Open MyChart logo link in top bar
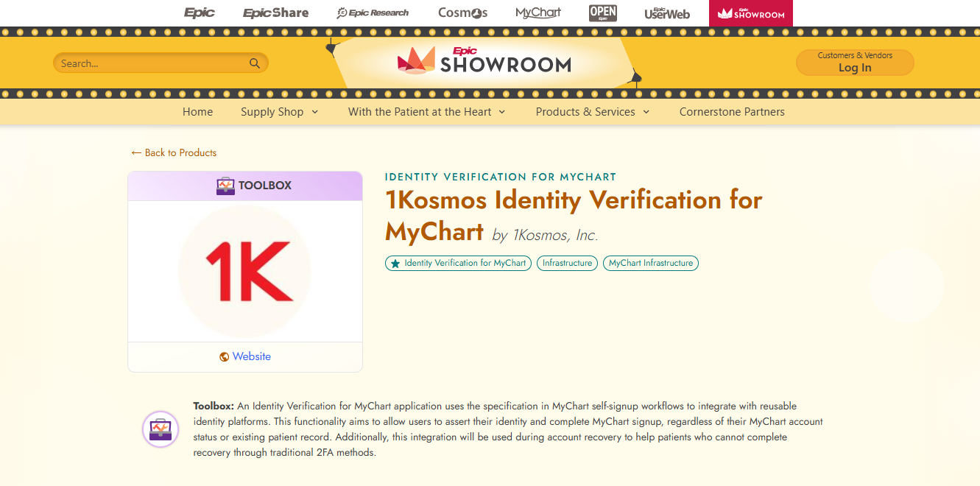This screenshot has width=980, height=486. [x=538, y=13]
